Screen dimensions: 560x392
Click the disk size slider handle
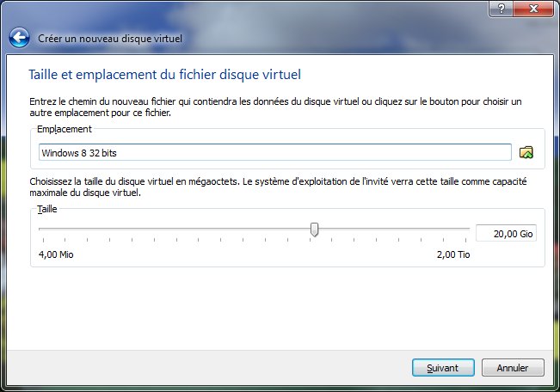(x=314, y=230)
